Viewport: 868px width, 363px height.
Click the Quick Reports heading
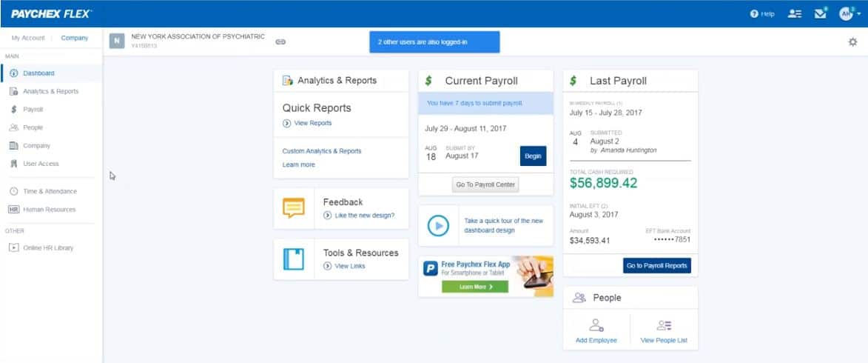tap(317, 108)
